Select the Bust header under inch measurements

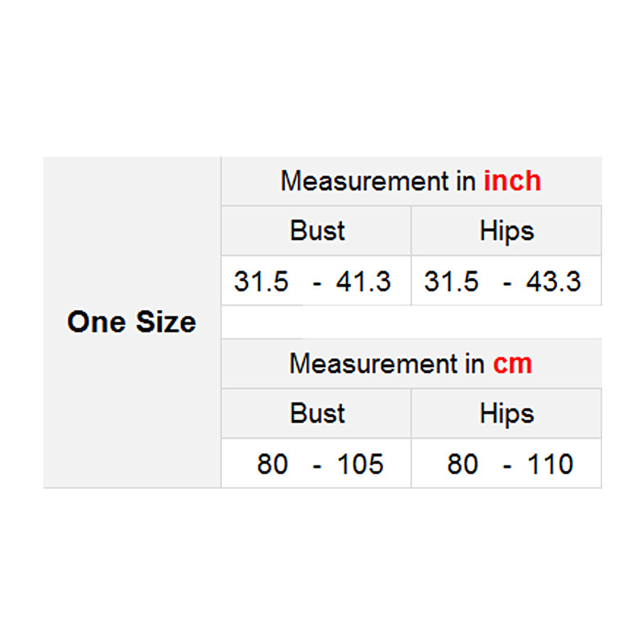[x=317, y=231]
